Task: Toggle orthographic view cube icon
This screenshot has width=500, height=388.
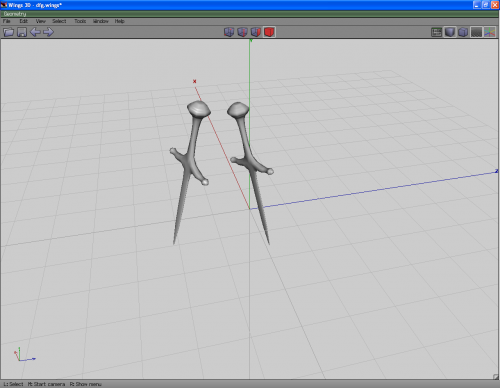Action: click(463, 32)
